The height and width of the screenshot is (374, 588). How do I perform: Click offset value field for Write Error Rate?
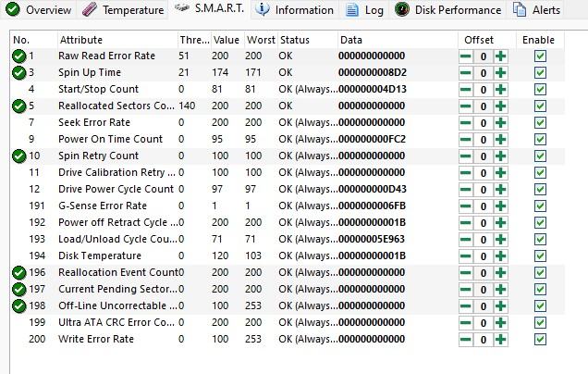[x=484, y=340]
